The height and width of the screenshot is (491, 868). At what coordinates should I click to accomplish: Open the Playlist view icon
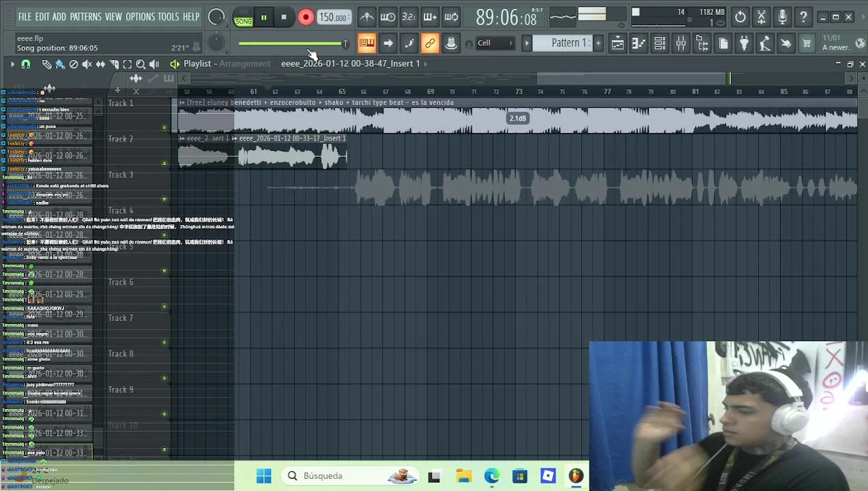click(618, 44)
